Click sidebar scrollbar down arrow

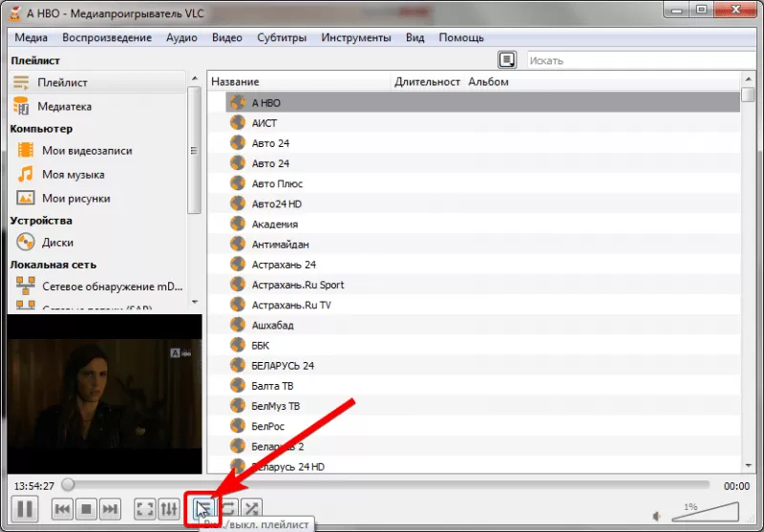click(x=195, y=302)
